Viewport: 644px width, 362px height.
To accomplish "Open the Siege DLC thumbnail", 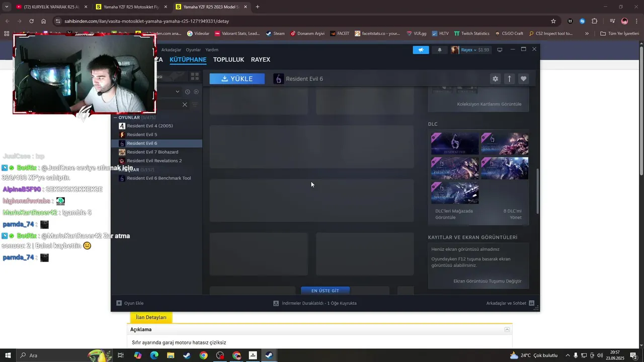I will (x=505, y=168).
